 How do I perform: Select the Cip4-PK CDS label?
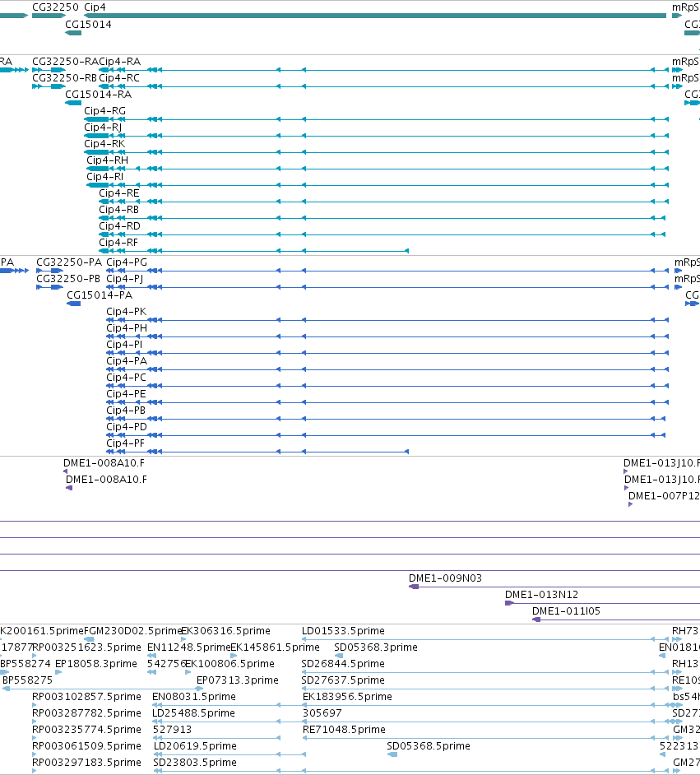[x=126, y=312]
